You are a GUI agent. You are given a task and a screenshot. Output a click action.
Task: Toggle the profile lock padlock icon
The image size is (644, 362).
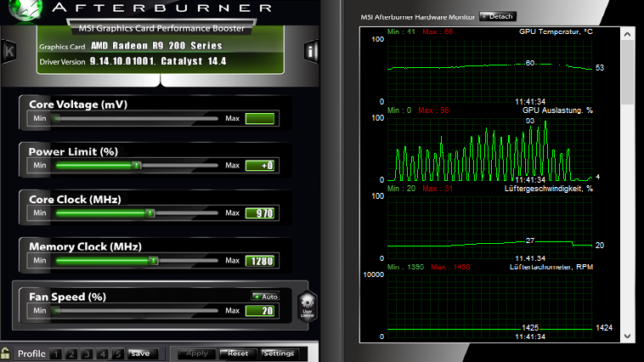click(x=5, y=353)
